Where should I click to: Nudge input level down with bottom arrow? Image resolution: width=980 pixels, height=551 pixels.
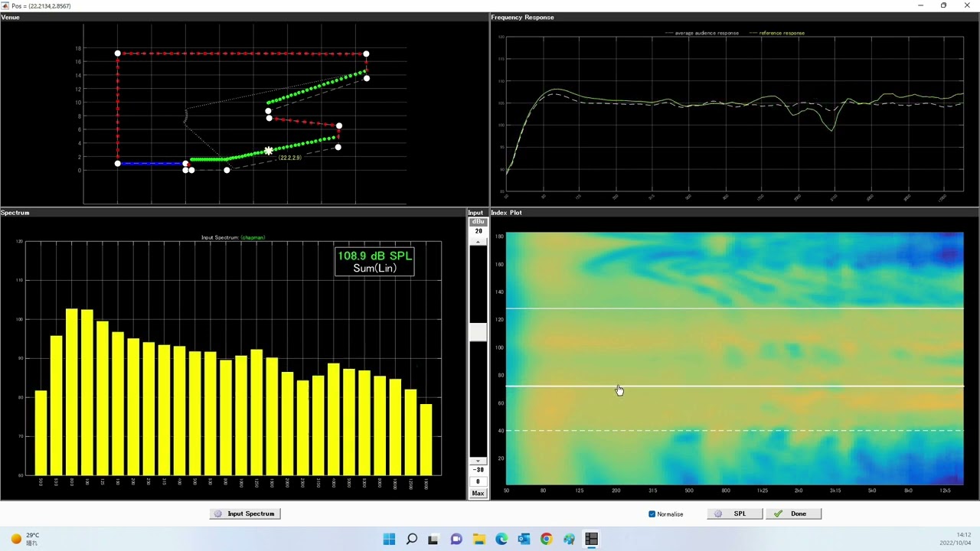click(x=478, y=461)
